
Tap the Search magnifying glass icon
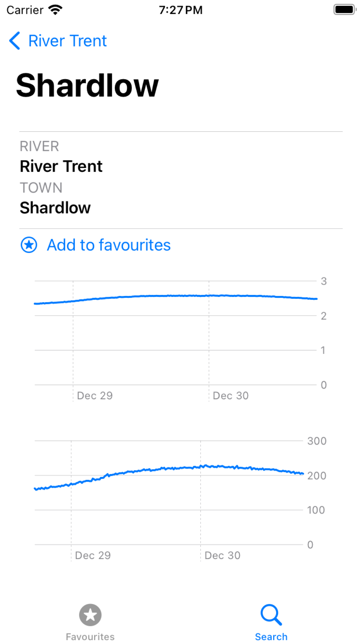coord(271,615)
